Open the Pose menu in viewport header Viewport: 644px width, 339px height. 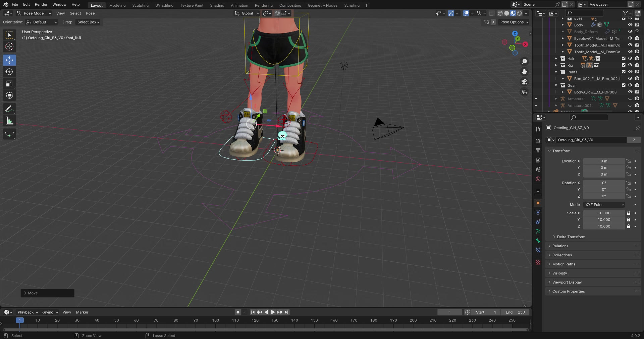pyautogui.click(x=90, y=13)
